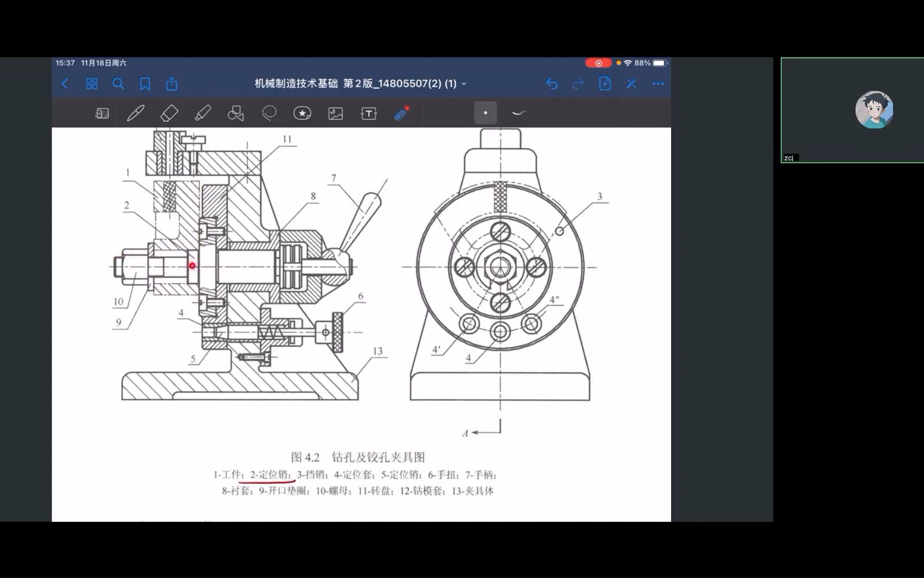Viewport: 924px width, 578px height.
Task: Add a new page
Action: tap(605, 83)
